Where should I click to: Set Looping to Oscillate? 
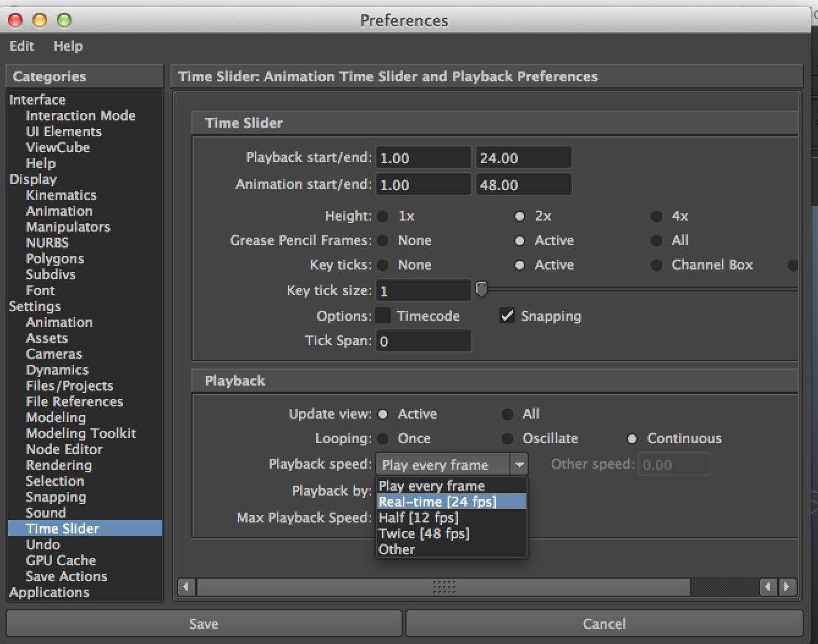pyautogui.click(x=507, y=438)
